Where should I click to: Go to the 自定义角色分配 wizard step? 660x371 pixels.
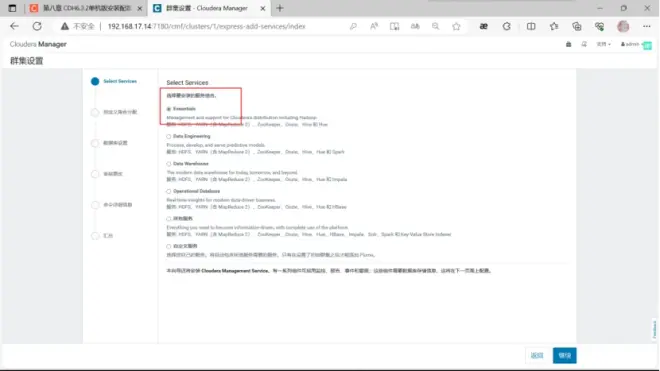tap(120, 112)
